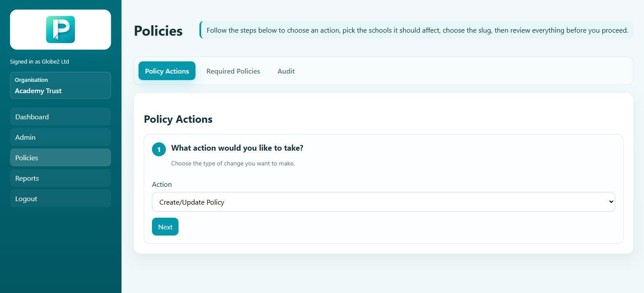The width and height of the screenshot is (644, 293).
Task: Click the P logo icon in sidebar
Action: pos(61,30)
